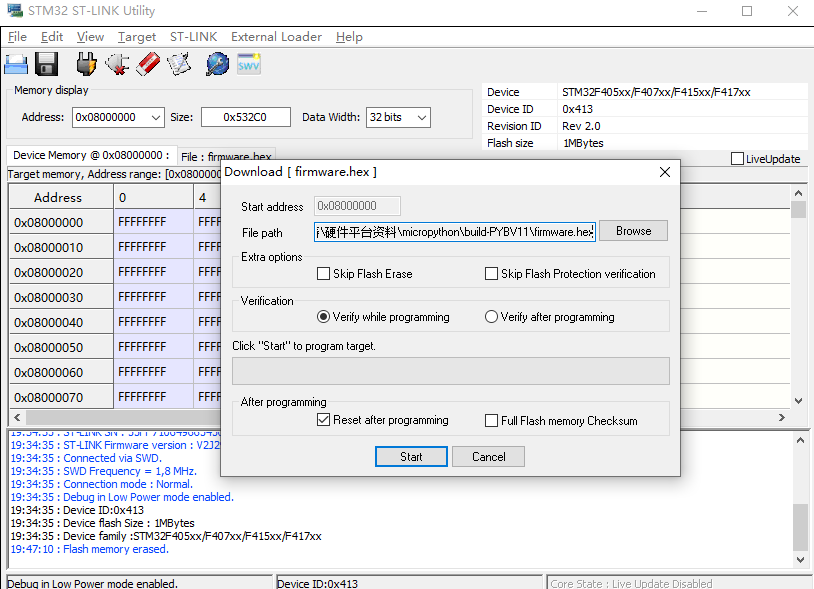
Task: Select address row 0x08000050
Action: coord(61,347)
